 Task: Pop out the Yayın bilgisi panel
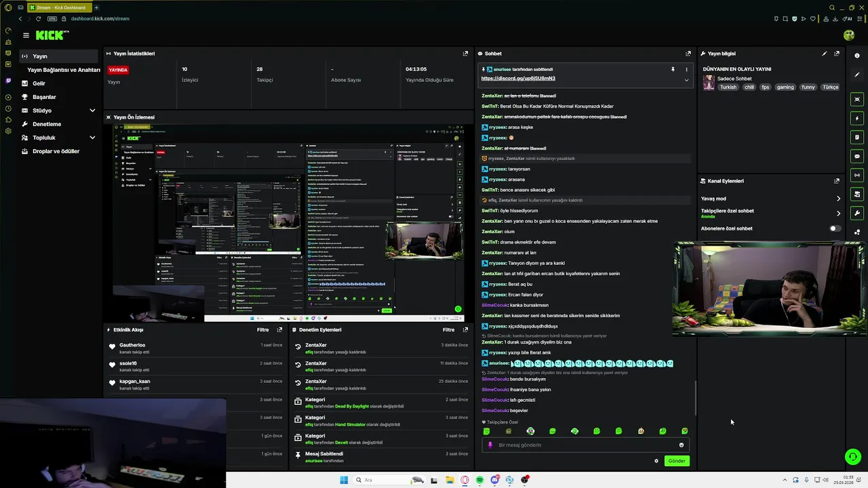click(x=837, y=54)
